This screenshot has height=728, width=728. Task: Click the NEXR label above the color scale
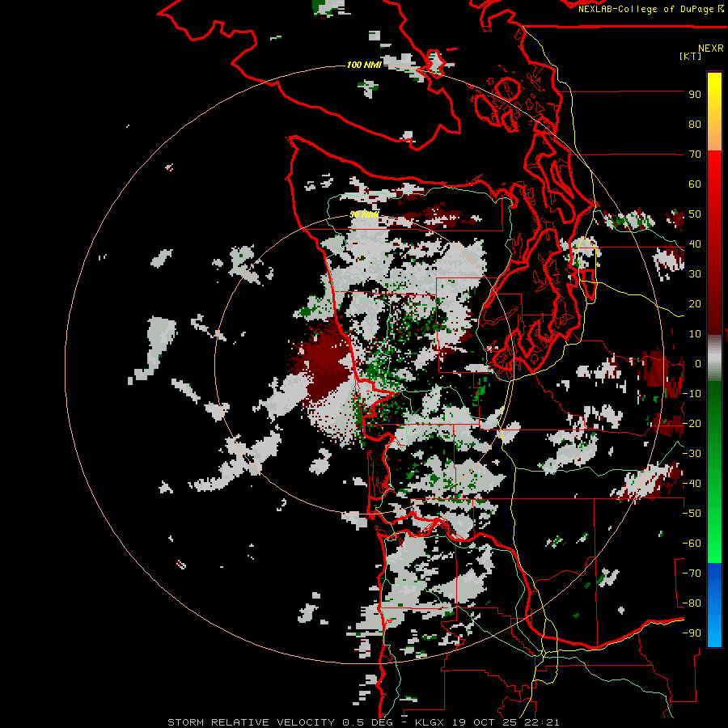(x=710, y=49)
